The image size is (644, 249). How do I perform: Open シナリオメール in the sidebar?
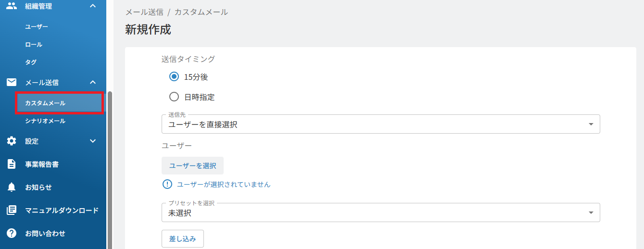[45, 121]
